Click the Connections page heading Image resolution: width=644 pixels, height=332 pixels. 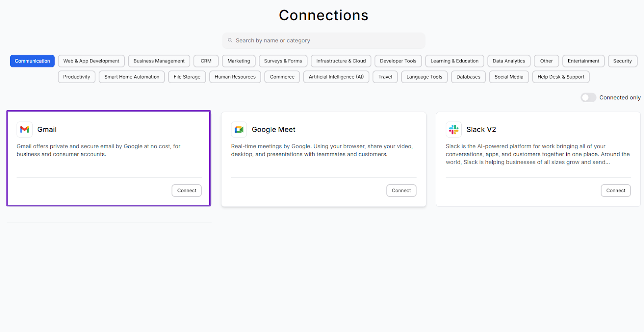pos(324,15)
